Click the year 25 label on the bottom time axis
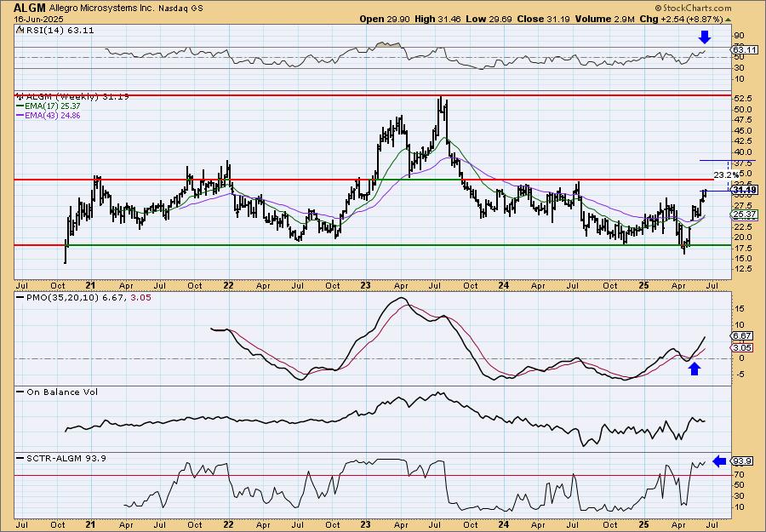 (644, 524)
